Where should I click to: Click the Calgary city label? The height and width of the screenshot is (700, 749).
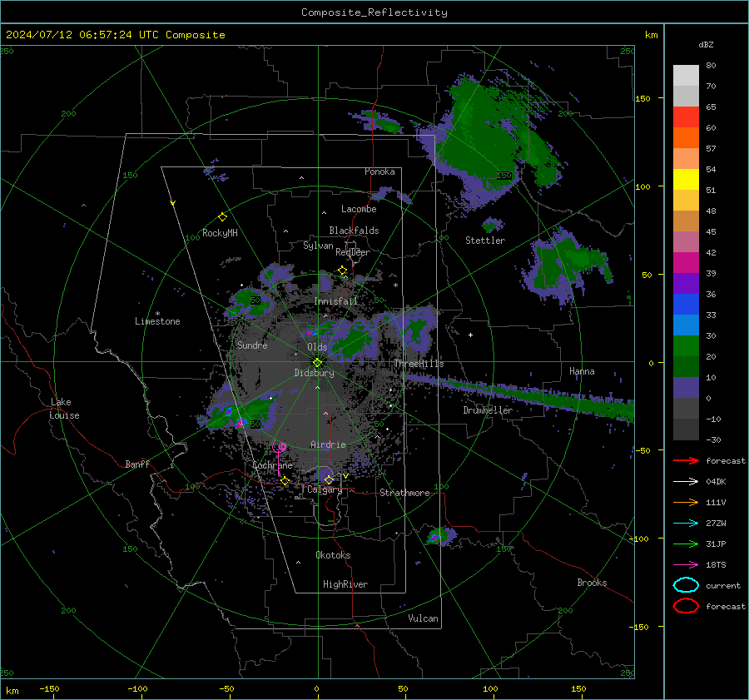(x=325, y=489)
